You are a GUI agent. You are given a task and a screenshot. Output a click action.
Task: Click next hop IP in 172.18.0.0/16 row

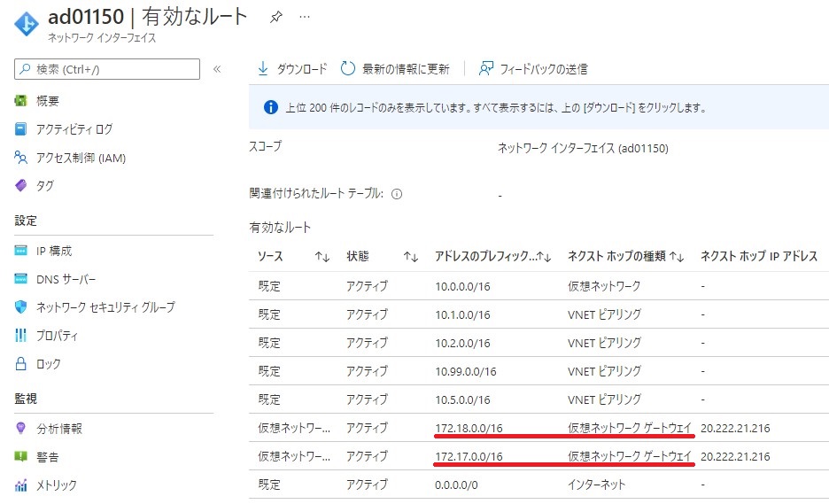735,429
